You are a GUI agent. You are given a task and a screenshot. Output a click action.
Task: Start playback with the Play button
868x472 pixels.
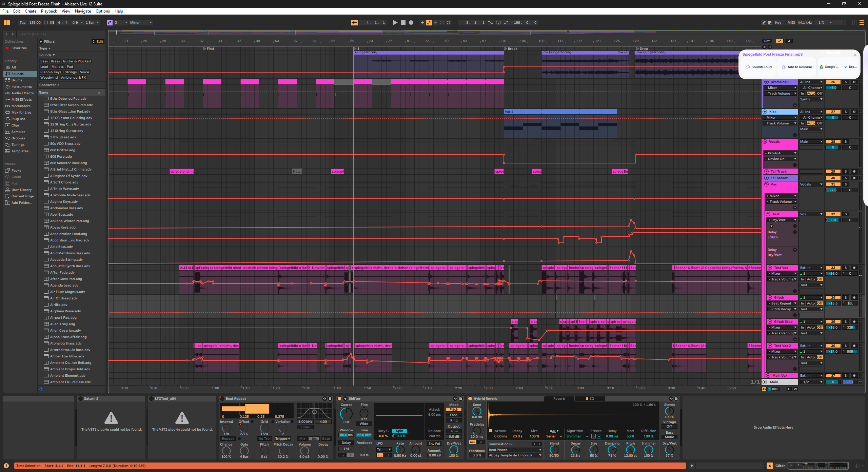[x=395, y=23]
